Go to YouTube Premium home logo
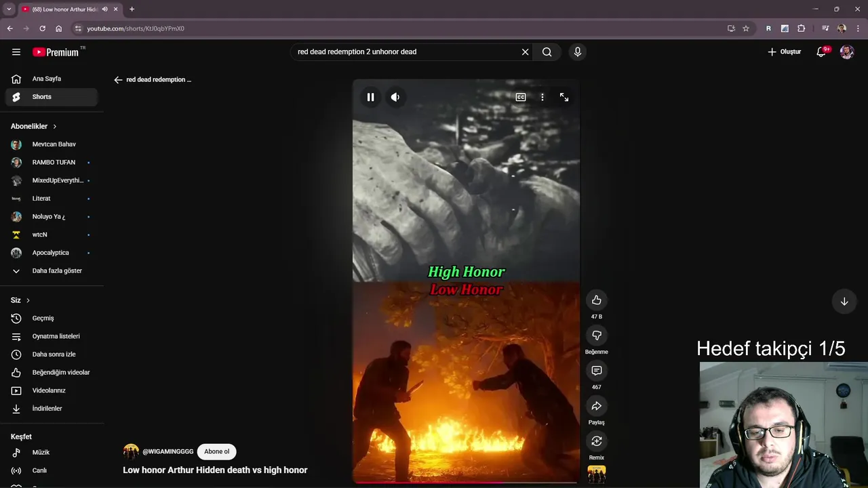This screenshot has width=868, height=488. coord(56,52)
